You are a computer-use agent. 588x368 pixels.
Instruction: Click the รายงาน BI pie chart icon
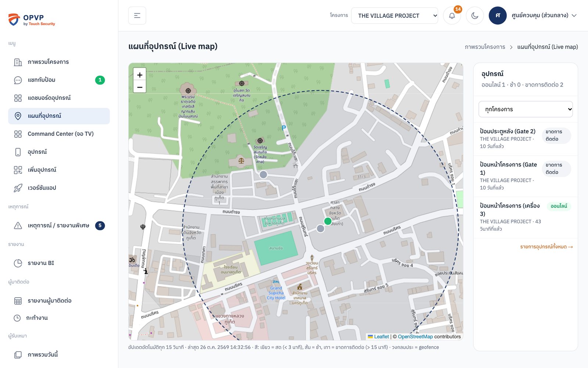(x=18, y=263)
